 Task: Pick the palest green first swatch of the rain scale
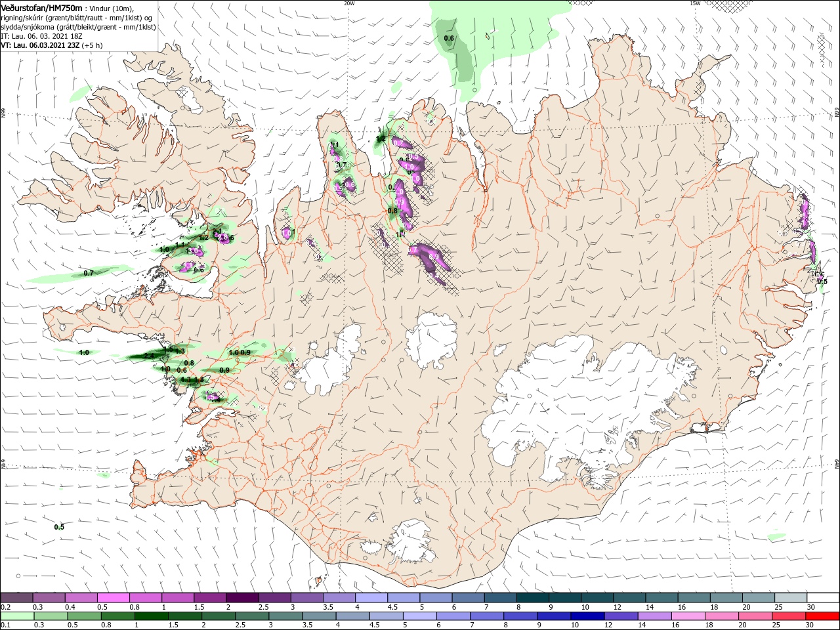(16, 616)
